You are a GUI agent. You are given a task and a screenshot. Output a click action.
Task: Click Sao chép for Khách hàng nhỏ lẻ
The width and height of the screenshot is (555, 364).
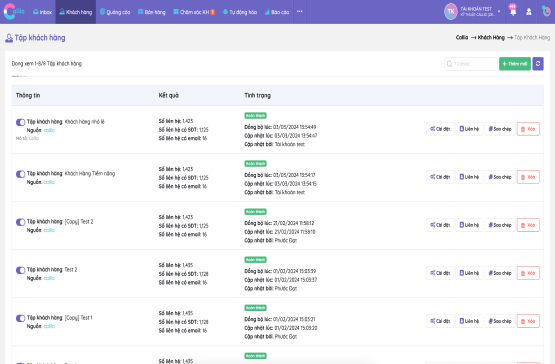500,129
